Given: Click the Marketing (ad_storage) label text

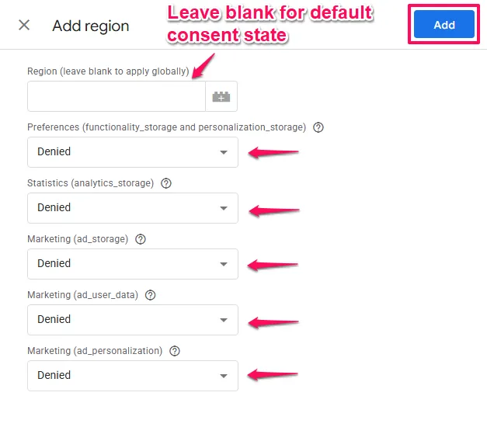Looking at the screenshot, I should tap(78, 239).
